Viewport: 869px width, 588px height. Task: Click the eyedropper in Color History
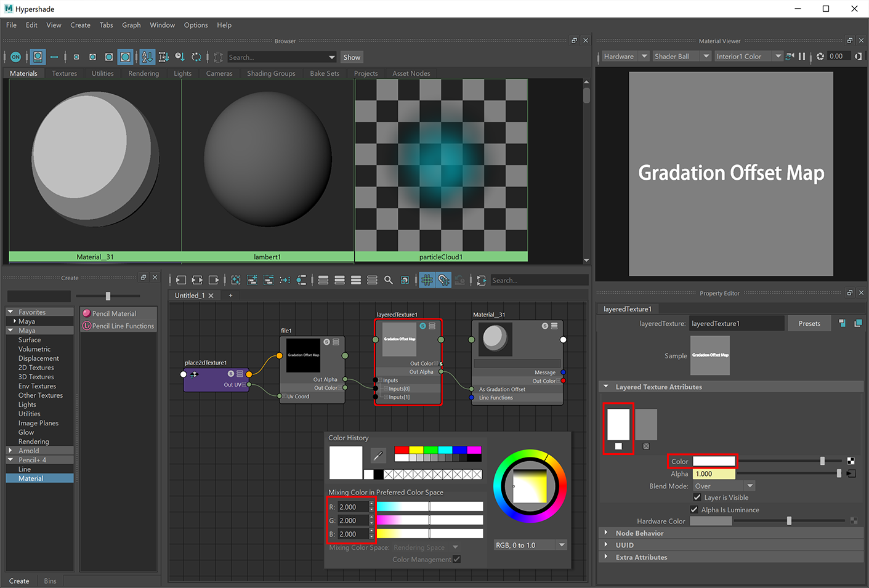[x=378, y=456]
